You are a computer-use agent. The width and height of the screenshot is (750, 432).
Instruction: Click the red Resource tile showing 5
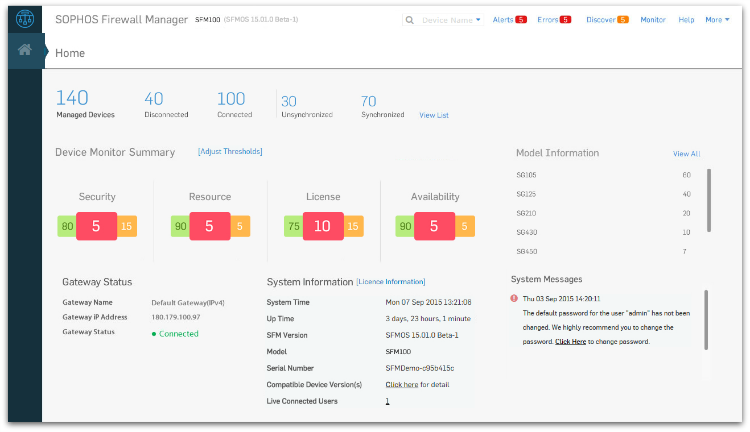(210, 226)
